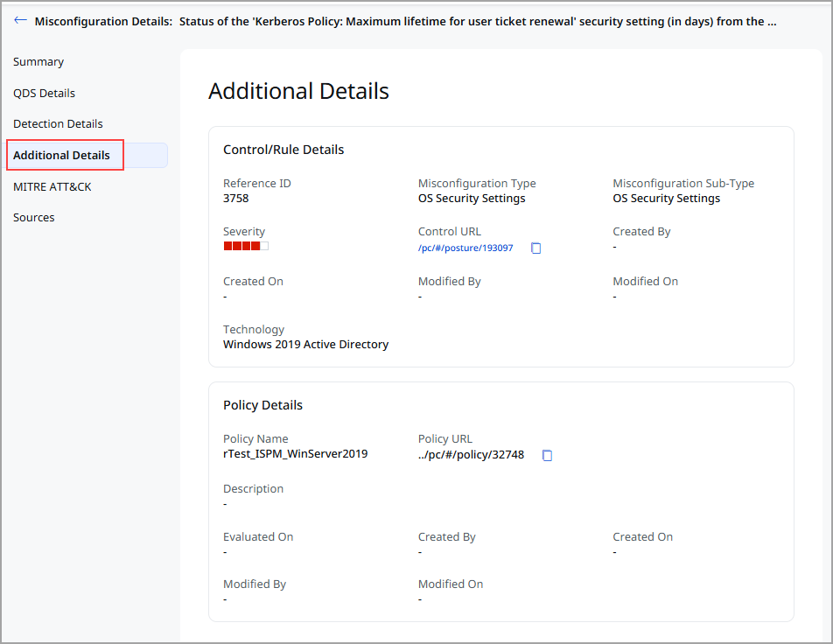Screen dimensions: 833x644
Task: Click the truncated Kerberos Policy title text
Action: pyautogui.click(x=477, y=21)
